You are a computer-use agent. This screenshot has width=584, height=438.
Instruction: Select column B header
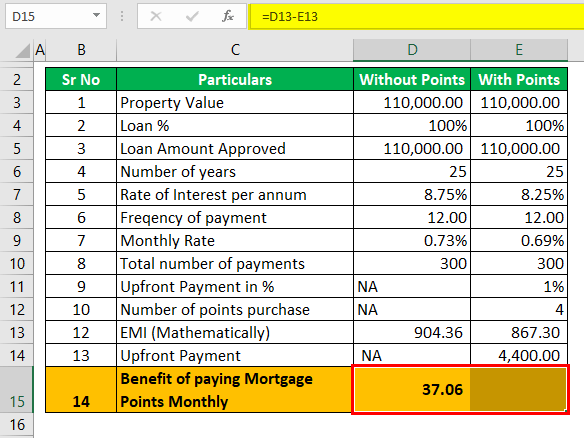pos(81,50)
